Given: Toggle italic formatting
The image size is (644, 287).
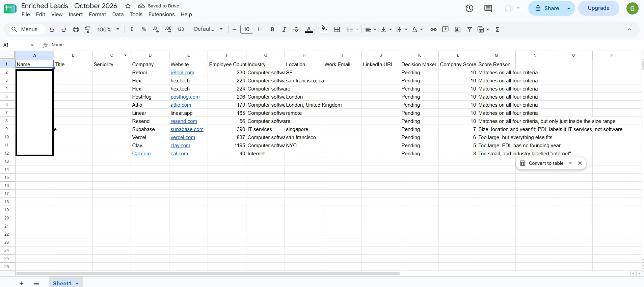Looking at the screenshot, I should (284, 29).
